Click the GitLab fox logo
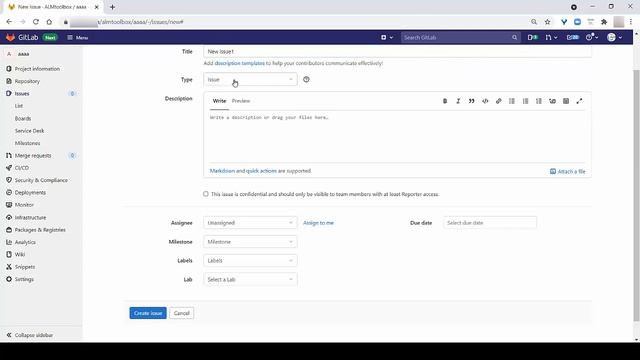 pos(10,38)
